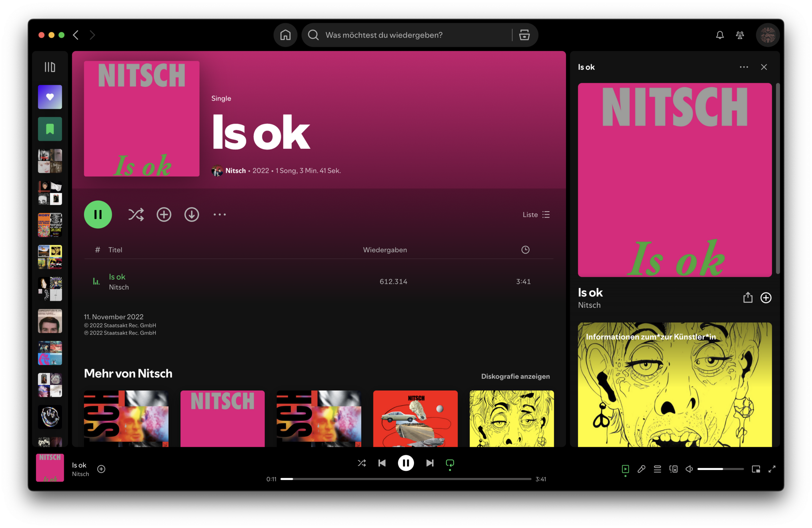812x528 pixels.
Task: Open more options in Is ok panel
Action: pyautogui.click(x=744, y=67)
